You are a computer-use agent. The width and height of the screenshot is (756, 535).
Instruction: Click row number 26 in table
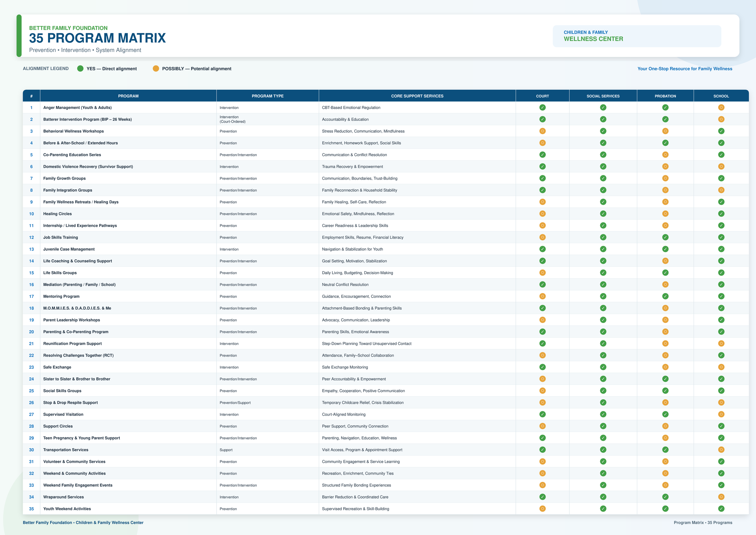pos(31,403)
